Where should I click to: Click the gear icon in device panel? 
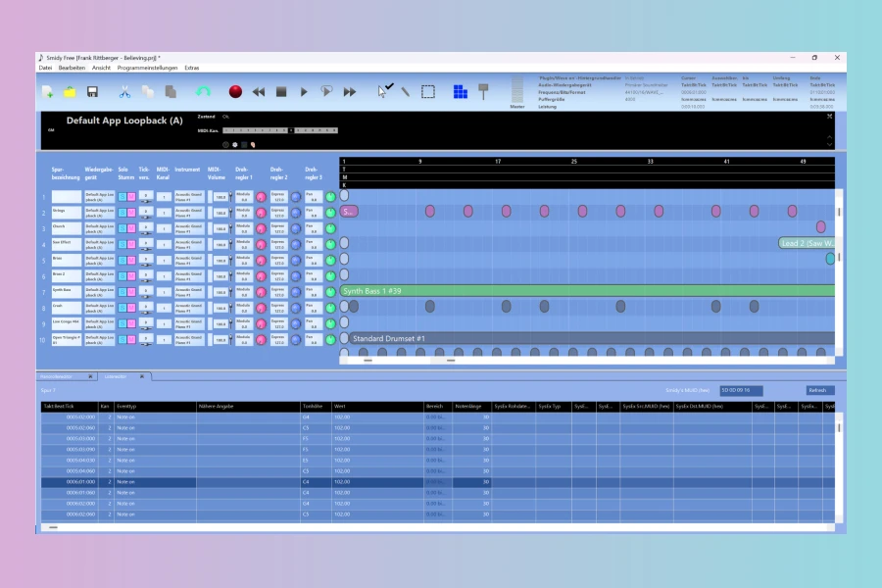tap(235, 145)
